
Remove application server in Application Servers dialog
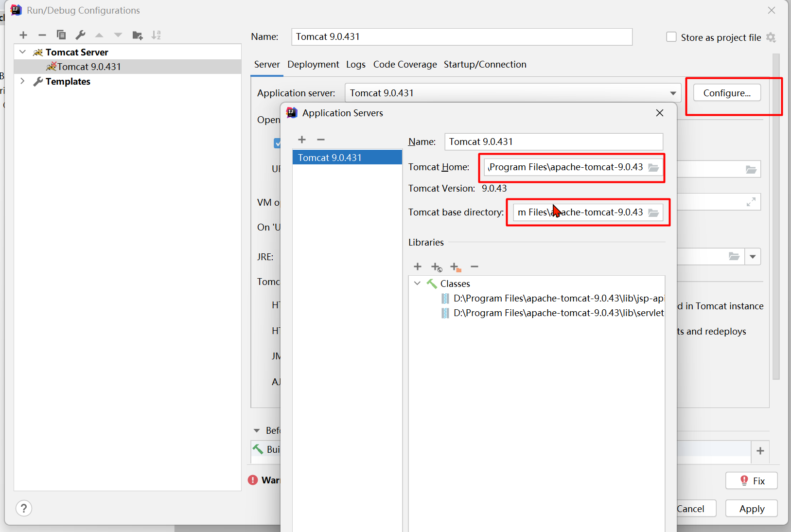pos(321,140)
